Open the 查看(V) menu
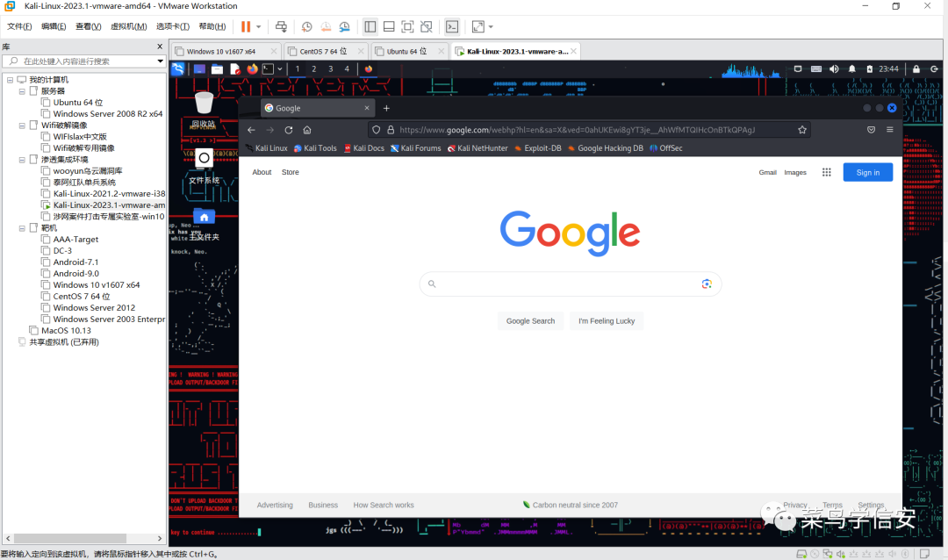The width and height of the screenshot is (948, 560). [88, 26]
